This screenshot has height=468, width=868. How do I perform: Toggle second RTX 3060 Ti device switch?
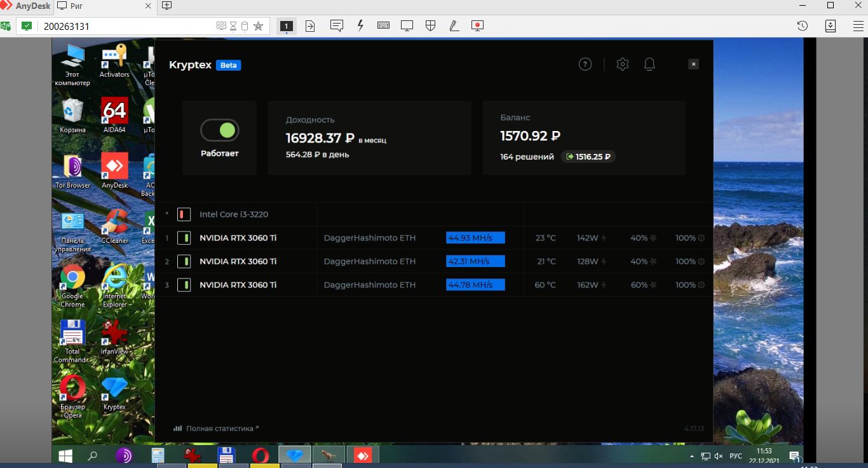pyautogui.click(x=184, y=261)
